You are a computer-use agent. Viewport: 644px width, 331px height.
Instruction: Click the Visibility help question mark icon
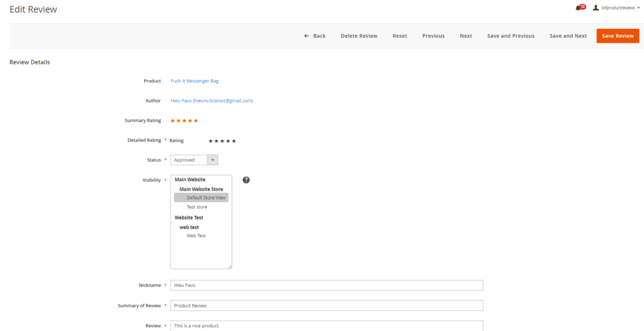point(246,180)
